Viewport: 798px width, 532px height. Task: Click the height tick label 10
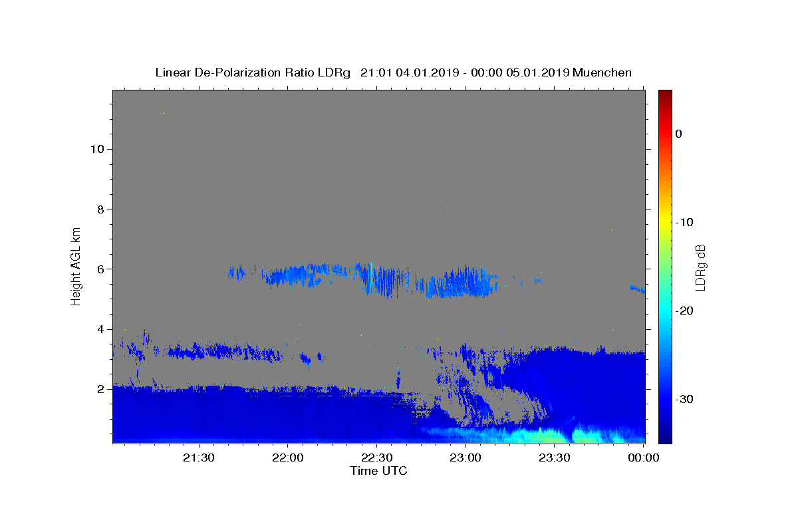pos(98,149)
